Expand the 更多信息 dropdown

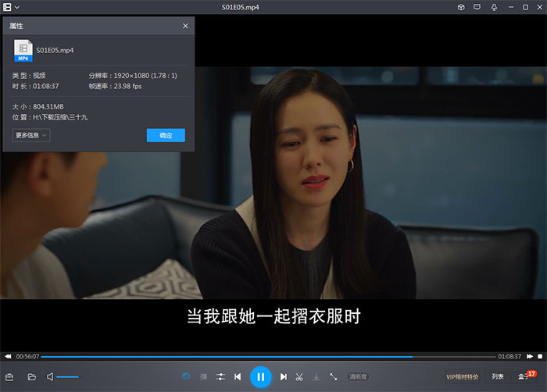pos(32,135)
